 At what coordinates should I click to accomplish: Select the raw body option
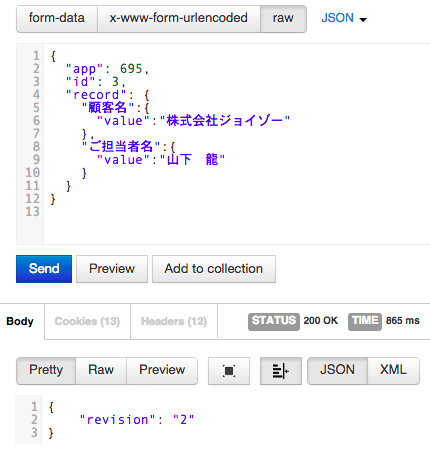[x=283, y=18]
